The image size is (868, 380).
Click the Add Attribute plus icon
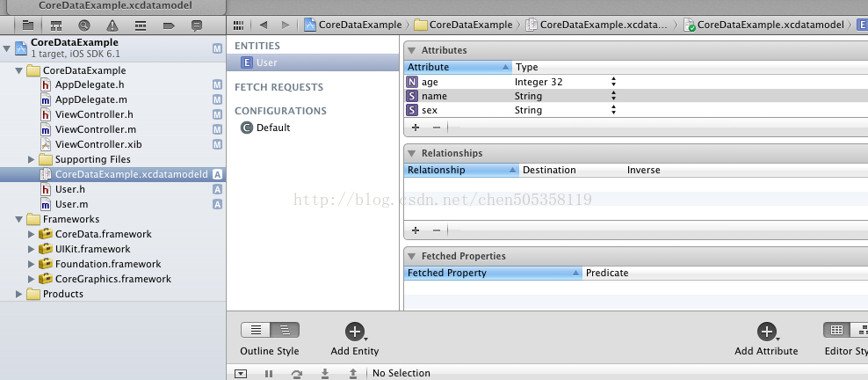(766, 332)
